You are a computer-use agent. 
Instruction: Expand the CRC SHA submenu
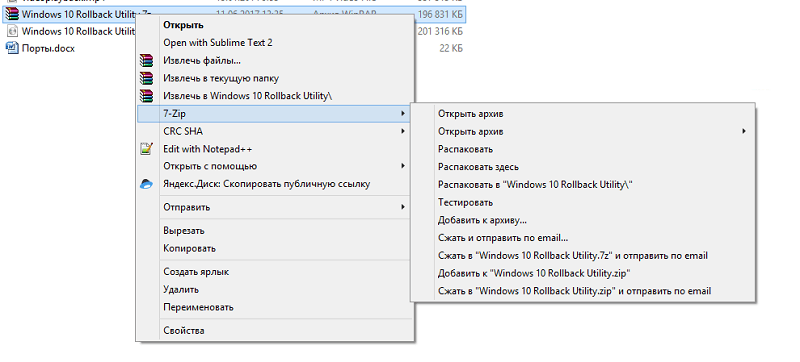273,132
